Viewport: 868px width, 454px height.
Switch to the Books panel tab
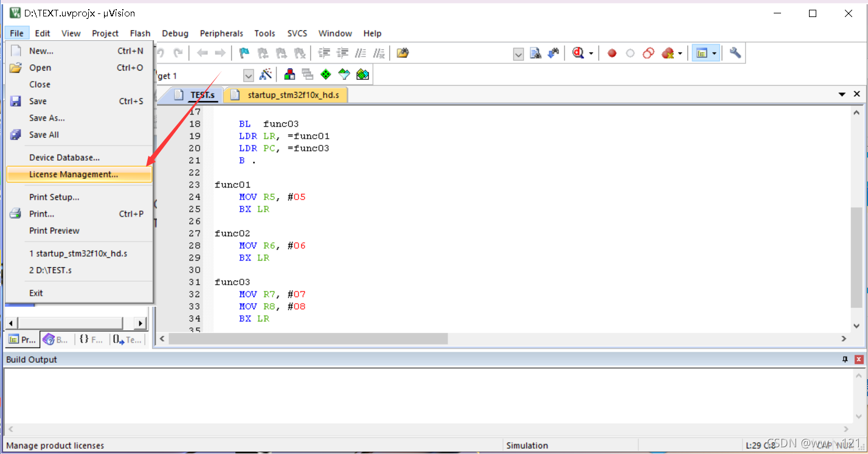coord(56,340)
